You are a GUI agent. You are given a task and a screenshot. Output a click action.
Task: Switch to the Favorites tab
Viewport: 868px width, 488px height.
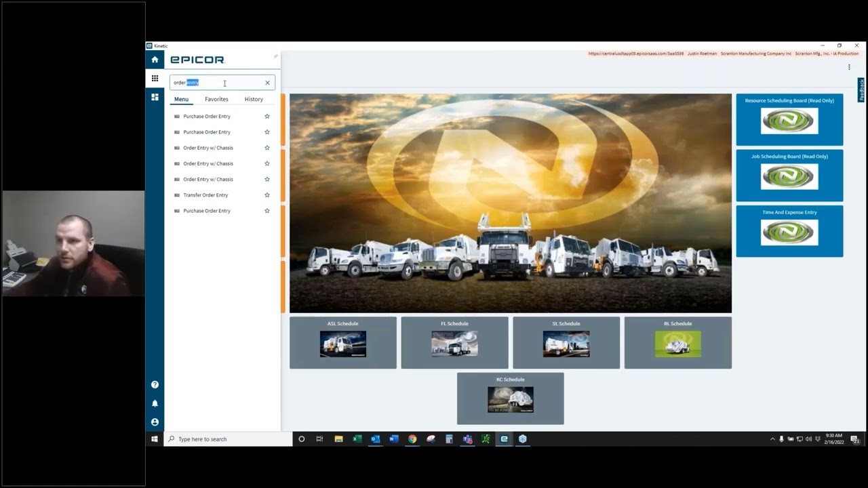(216, 99)
